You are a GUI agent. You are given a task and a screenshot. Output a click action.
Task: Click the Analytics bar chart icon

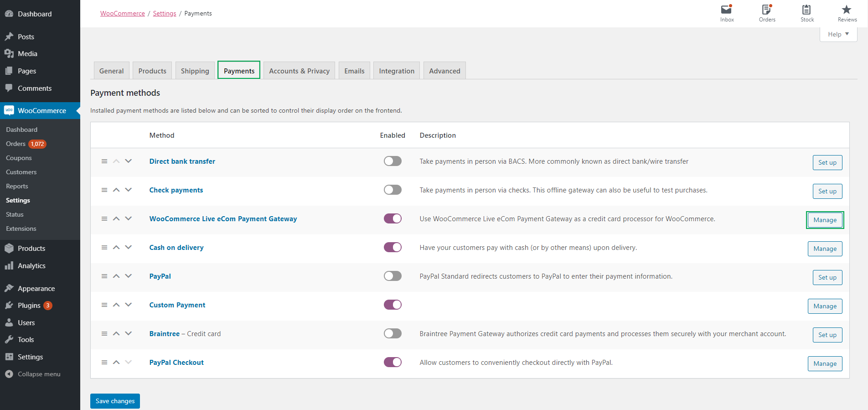coord(9,265)
